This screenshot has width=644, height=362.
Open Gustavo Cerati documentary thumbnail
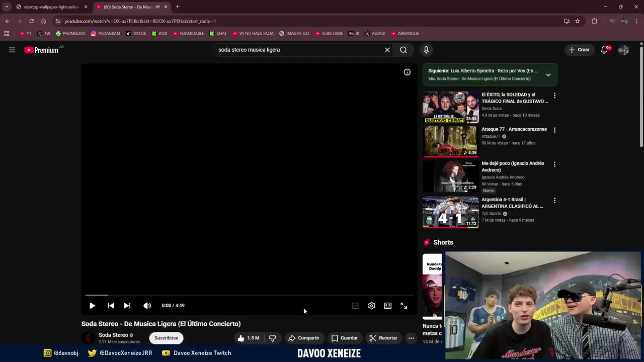[x=451, y=107]
